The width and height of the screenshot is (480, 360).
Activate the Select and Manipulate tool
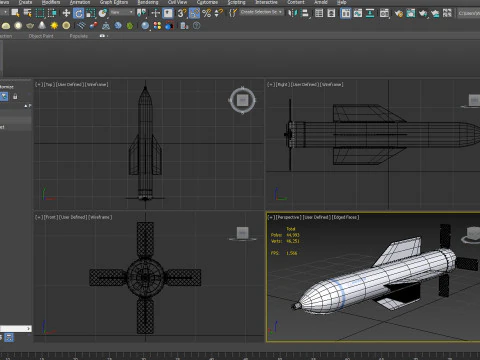pos(156,13)
